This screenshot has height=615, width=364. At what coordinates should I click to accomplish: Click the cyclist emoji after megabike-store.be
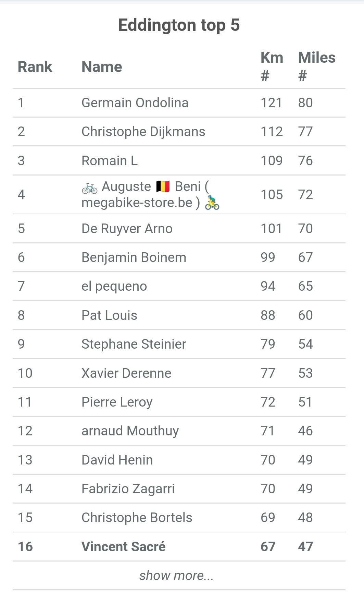point(212,203)
